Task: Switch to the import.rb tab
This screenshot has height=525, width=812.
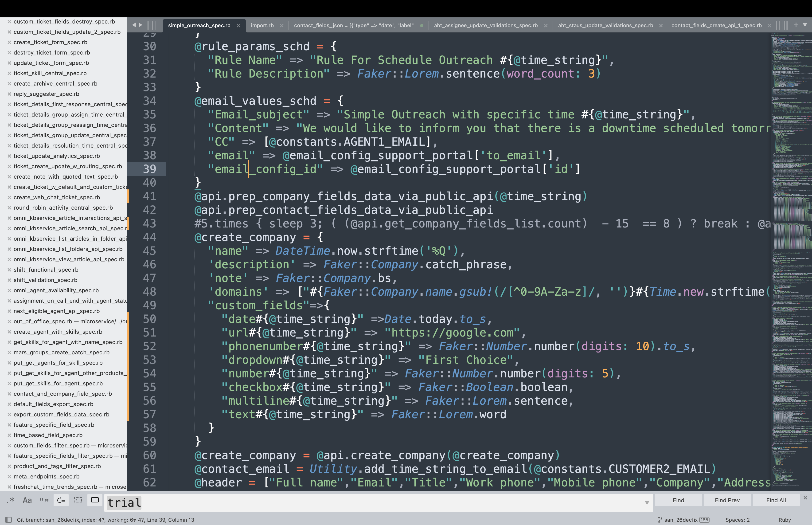Action: [262, 26]
